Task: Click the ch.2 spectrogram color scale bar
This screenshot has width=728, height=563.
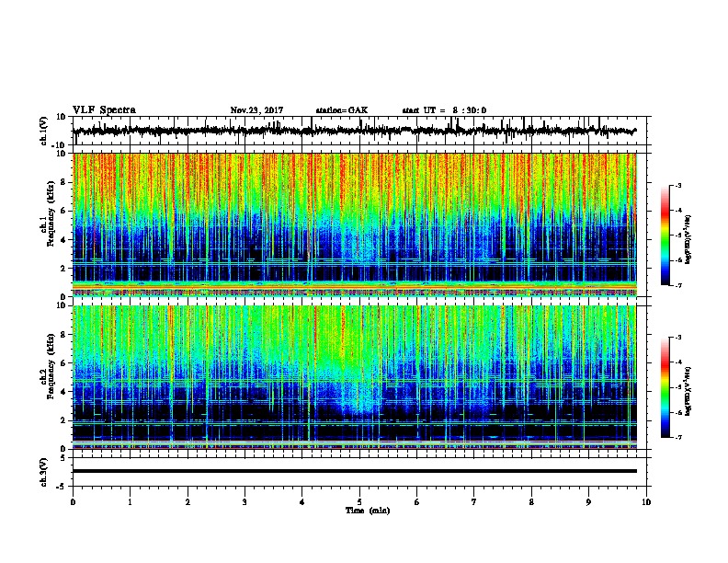Action: (665, 387)
